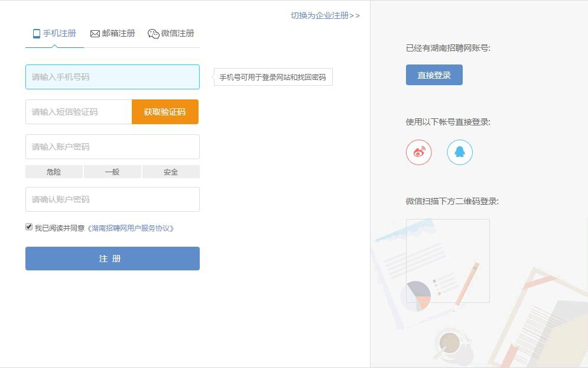Image resolution: width=588 pixels, height=368 pixels.
Task: Click the confirm password input field
Action: 112,199
